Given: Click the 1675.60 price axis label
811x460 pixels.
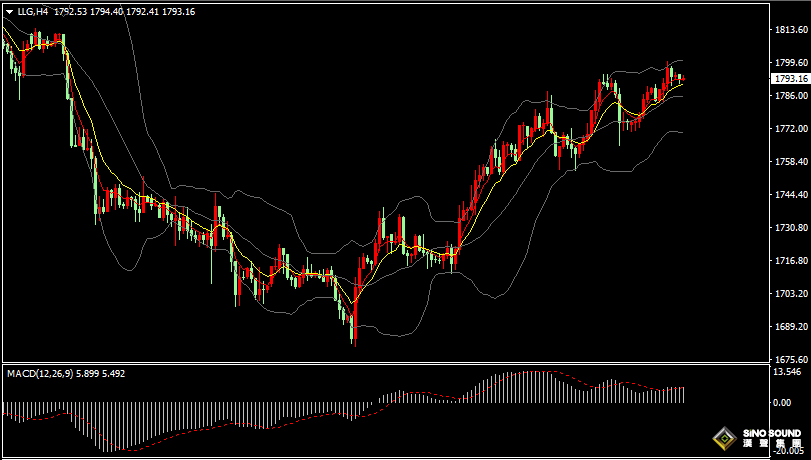Looking at the screenshot, I should point(791,359).
